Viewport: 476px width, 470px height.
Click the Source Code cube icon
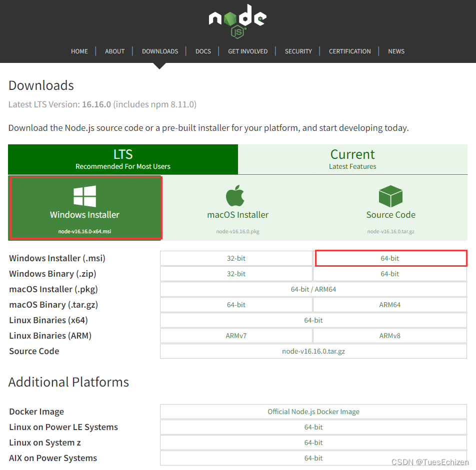pos(390,196)
